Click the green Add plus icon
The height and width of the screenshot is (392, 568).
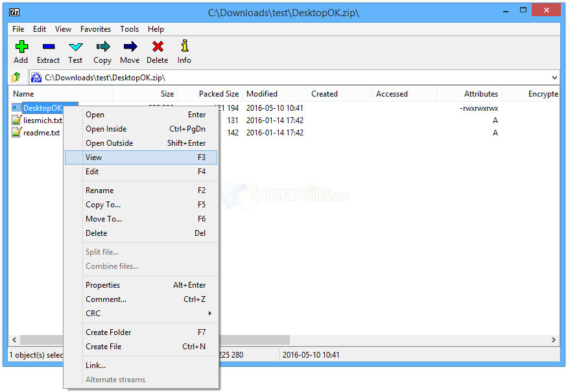coord(21,47)
